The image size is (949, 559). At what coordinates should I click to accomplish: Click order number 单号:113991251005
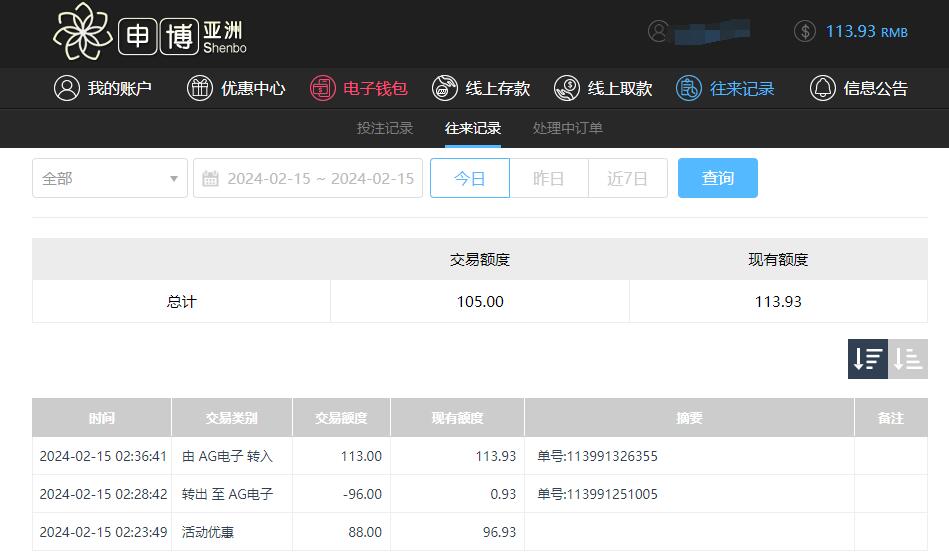coord(597,494)
